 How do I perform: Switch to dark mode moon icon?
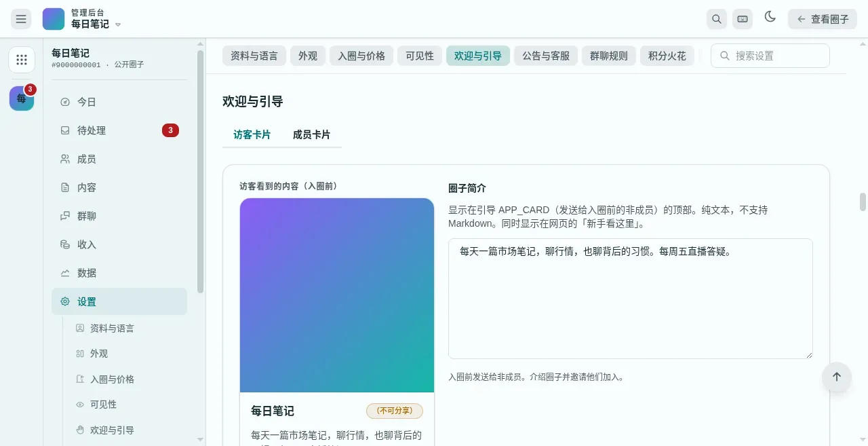[770, 17]
